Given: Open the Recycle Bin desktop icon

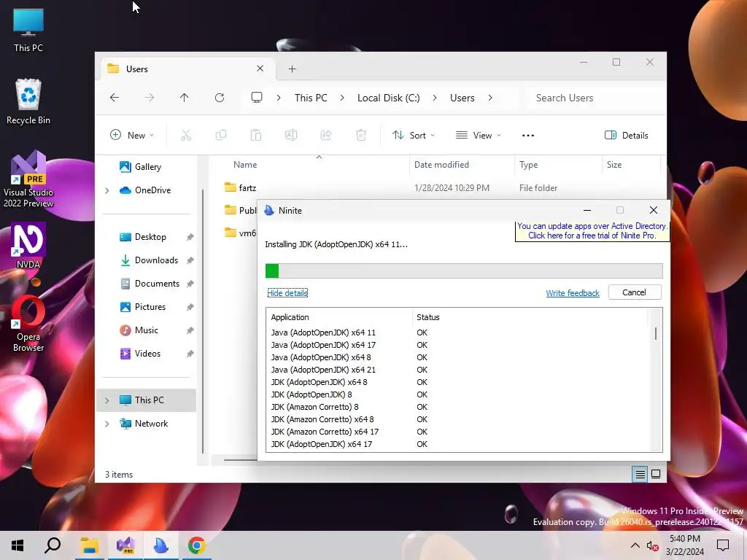Looking at the screenshot, I should (28, 102).
